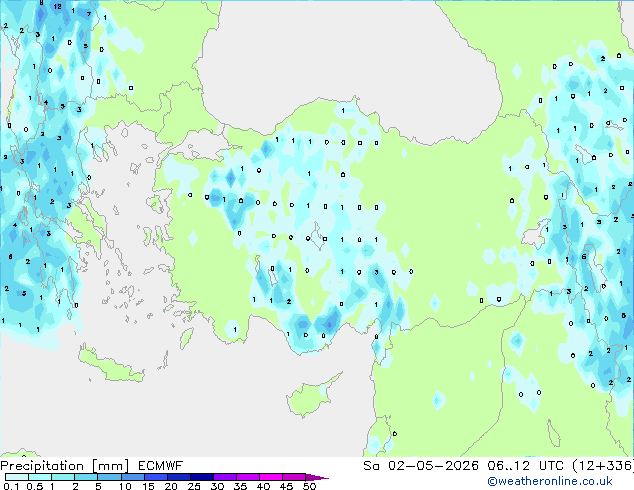
Task: Click the '0.5' legend scale label
Action: pyautogui.click(x=35, y=486)
